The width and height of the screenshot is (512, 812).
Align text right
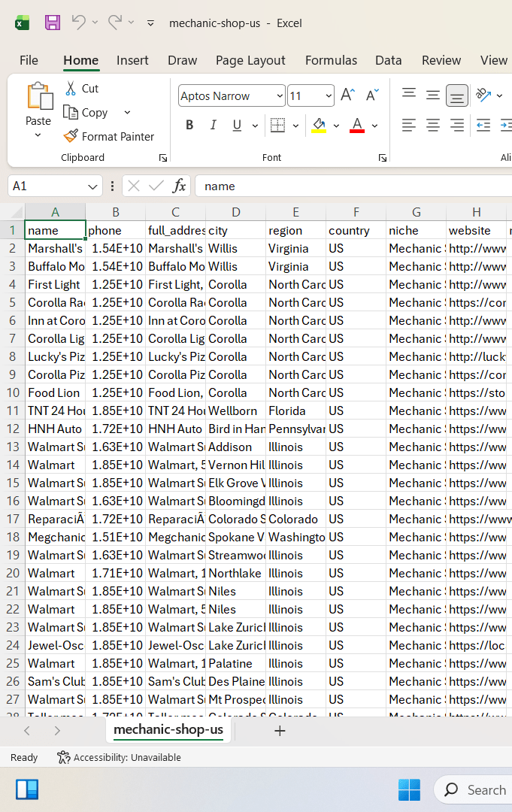[456, 125]
